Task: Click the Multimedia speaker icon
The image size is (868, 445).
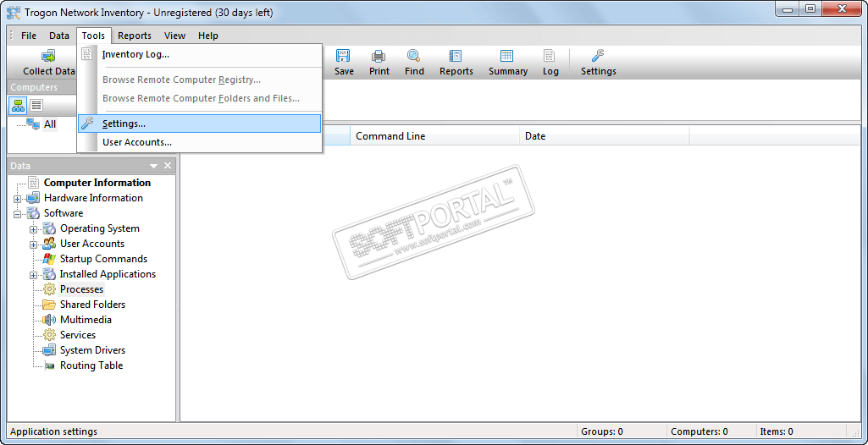Action: pyautogui.click(x=50, y=320)
